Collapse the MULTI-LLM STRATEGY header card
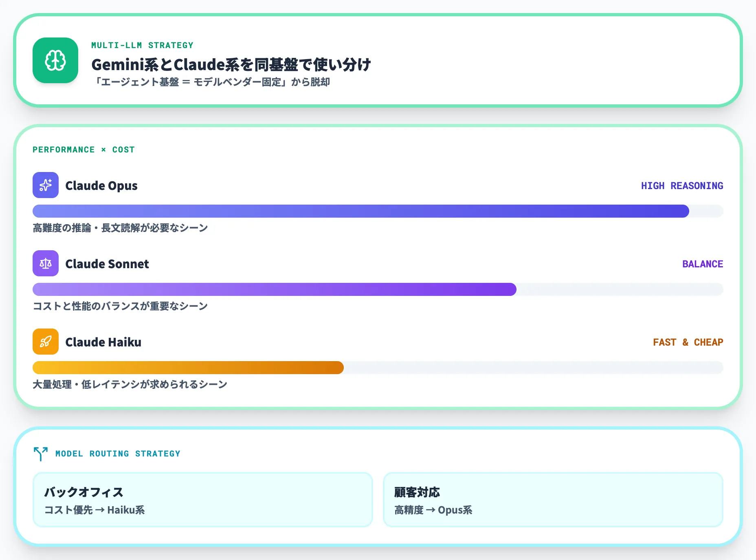This screenshot has width=756, height=560. point(143,45)
